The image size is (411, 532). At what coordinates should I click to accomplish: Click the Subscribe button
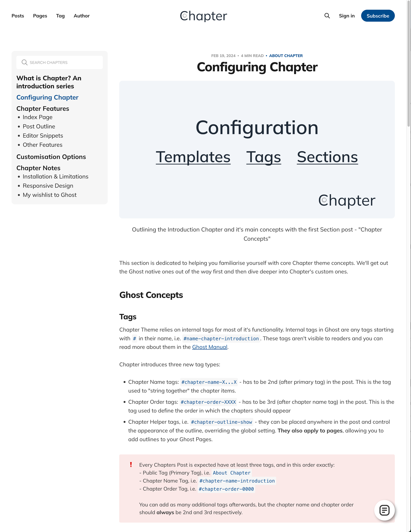(x=378, y=16)
